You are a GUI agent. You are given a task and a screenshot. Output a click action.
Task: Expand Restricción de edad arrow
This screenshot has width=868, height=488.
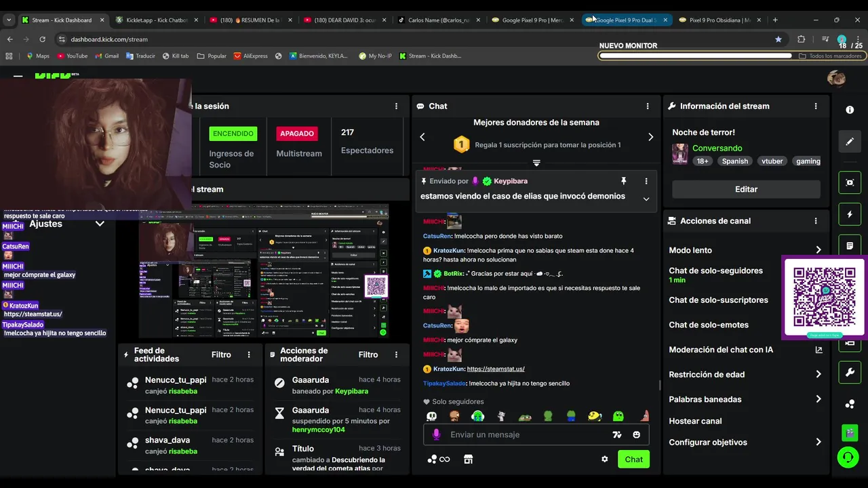click(818, 374)
